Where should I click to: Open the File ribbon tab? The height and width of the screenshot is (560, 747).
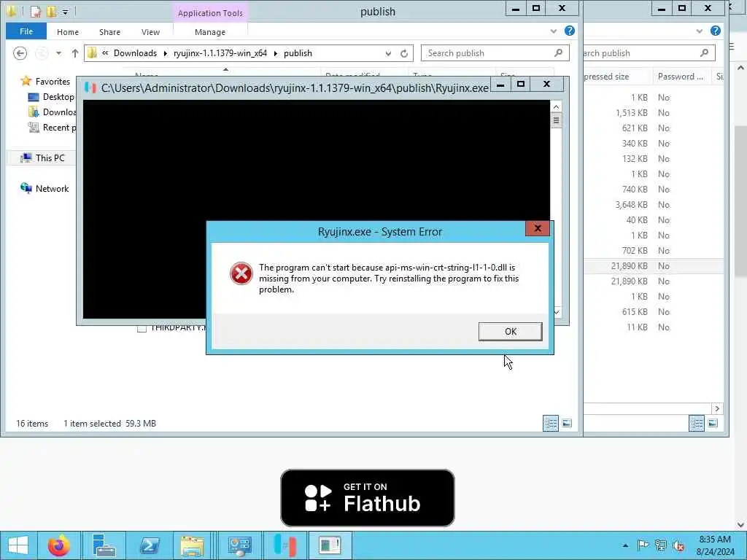26,31
